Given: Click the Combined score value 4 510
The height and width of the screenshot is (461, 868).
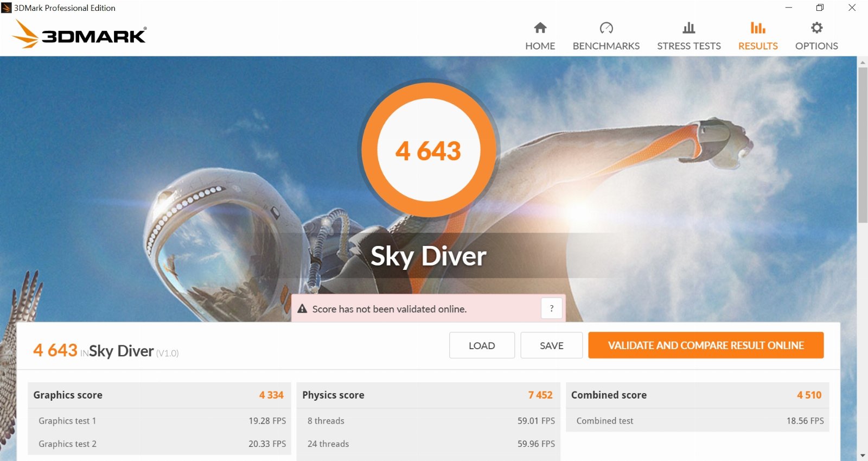Looking at the screenshot, I should 809,395.
